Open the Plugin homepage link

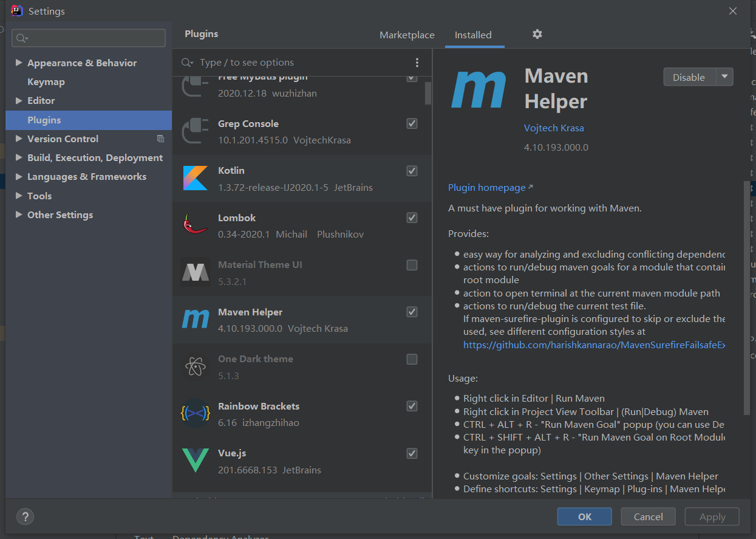point(487,187)
